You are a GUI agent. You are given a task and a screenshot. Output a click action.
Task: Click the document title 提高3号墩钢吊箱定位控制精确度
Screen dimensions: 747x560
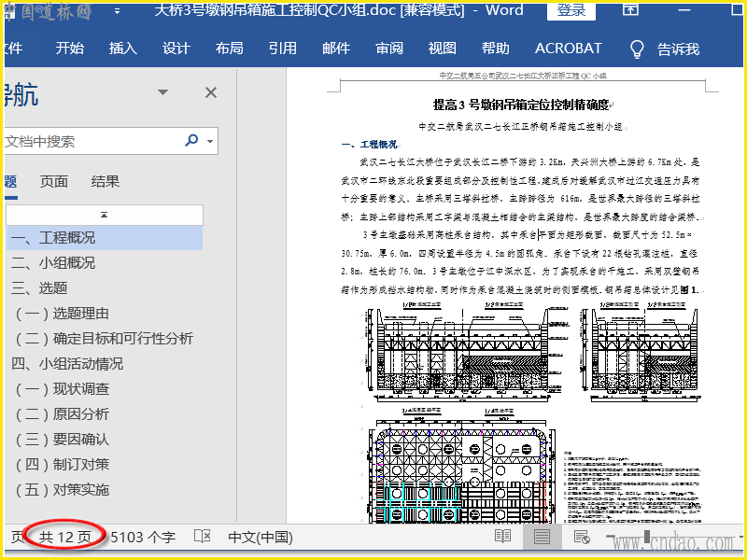523,105
